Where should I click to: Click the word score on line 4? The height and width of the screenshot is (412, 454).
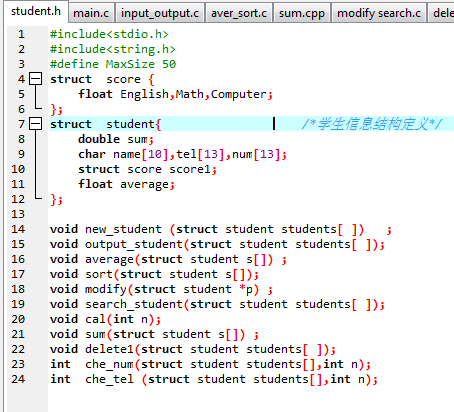(123, 79)
